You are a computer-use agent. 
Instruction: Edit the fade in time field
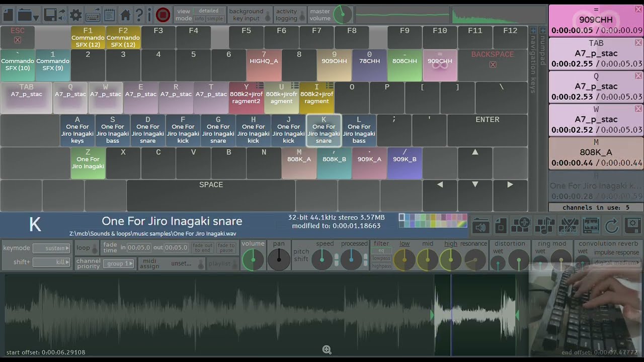[138, 248]
